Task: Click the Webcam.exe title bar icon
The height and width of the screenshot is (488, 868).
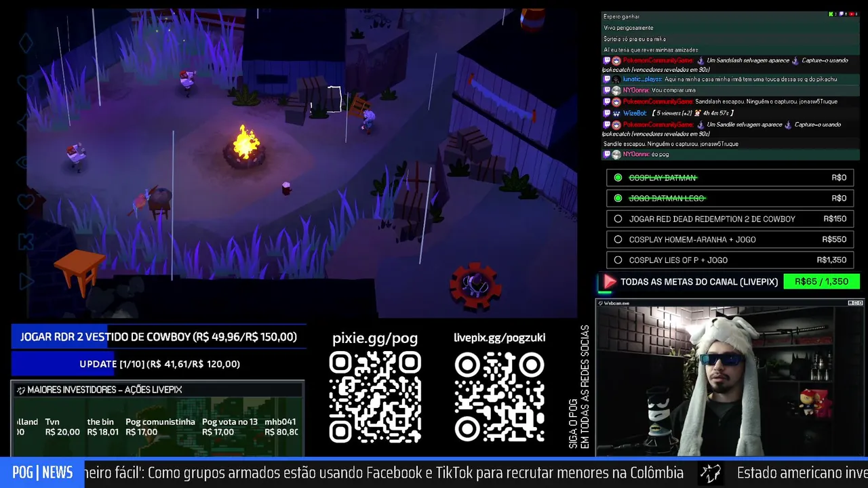Action: 600,303
